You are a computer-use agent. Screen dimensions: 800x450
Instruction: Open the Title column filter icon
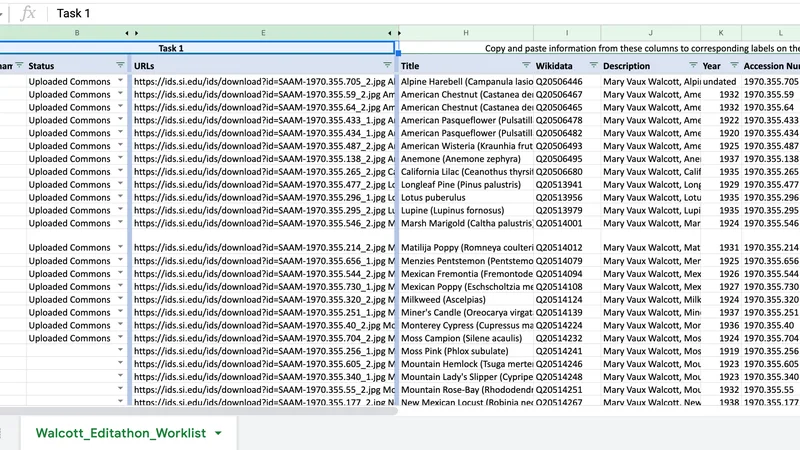coord(526,65)
